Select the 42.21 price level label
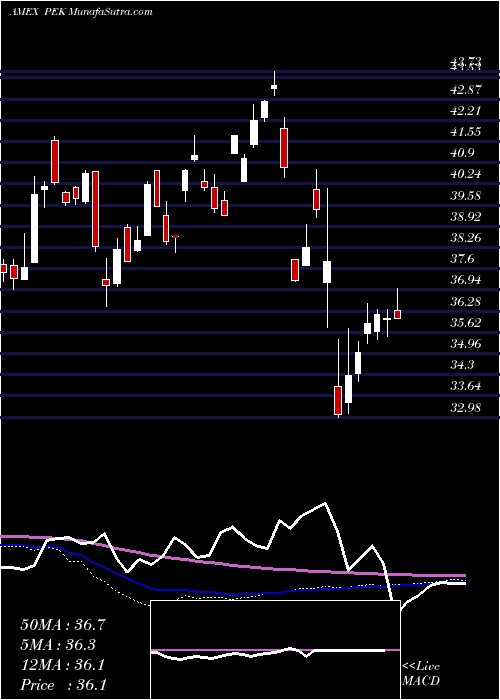This screenshot has height=700, width=500. coord(466,110)
